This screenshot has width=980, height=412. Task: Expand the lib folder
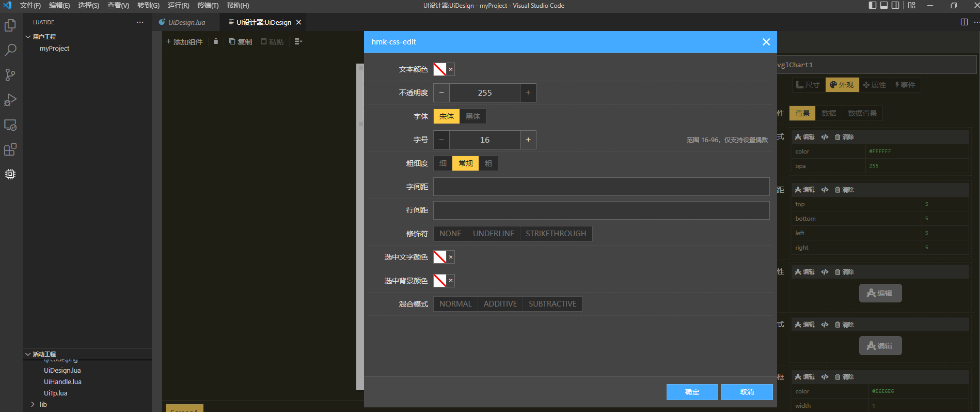43,404
